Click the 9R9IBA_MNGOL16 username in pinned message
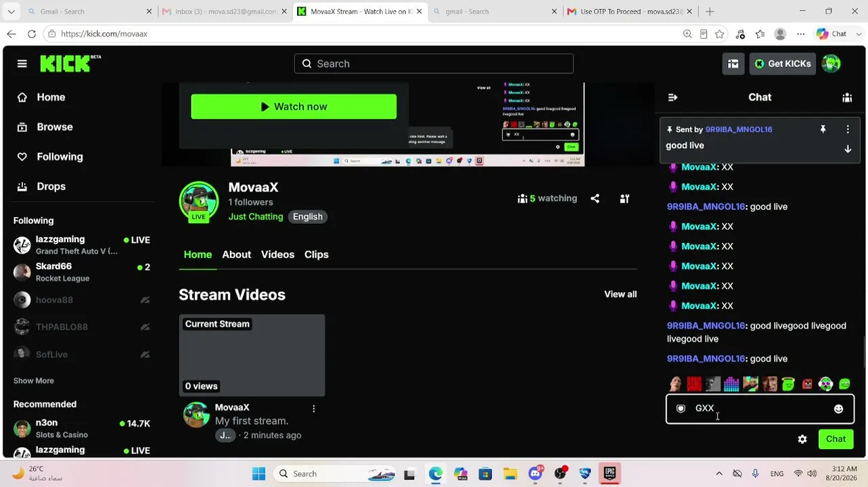Viewport: 868px width, 487px height. tap(739, 129)
